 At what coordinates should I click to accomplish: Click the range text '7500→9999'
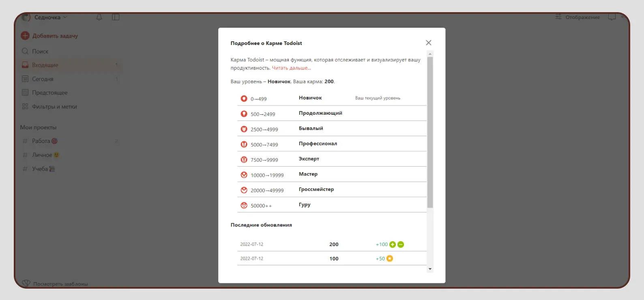pyautogui.click(x=264, y=160)
